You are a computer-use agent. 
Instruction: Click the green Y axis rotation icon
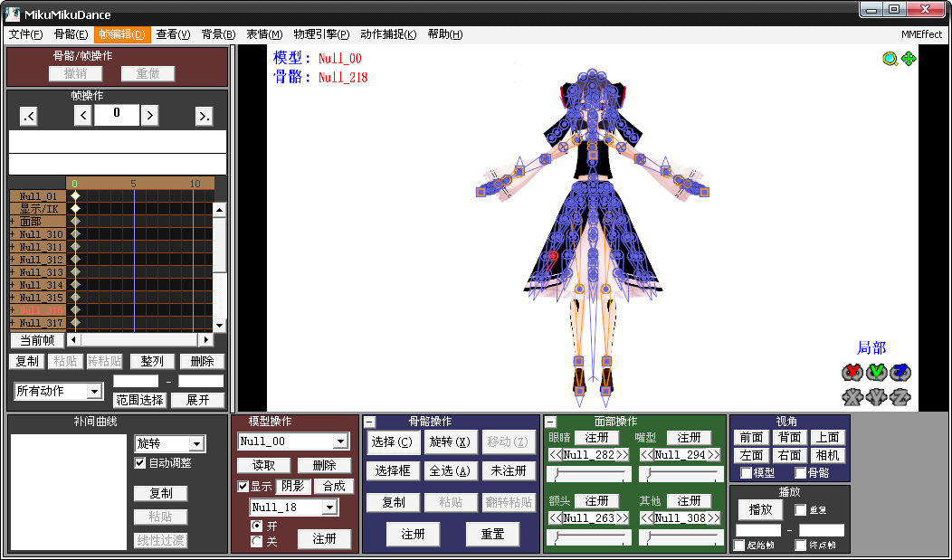tap(876, 372)
